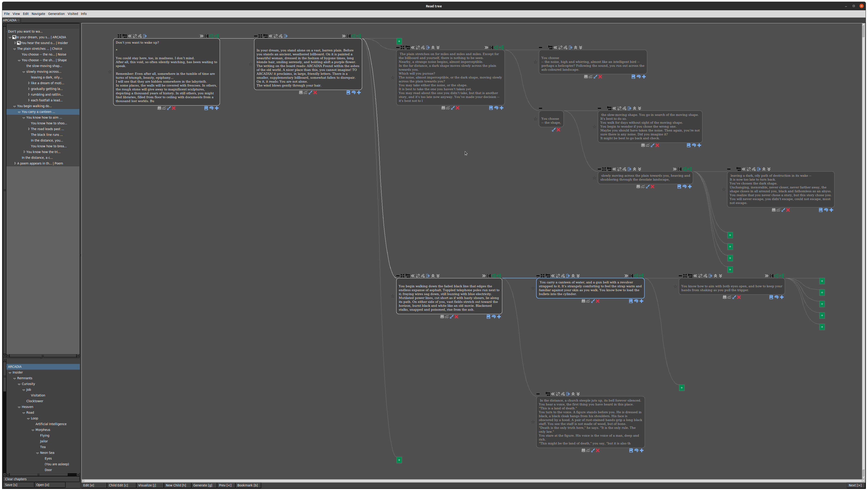This screenshot has height=491, width=868.
Task: Click the 'Clear chapters' button
Action: tap(16, 479)
